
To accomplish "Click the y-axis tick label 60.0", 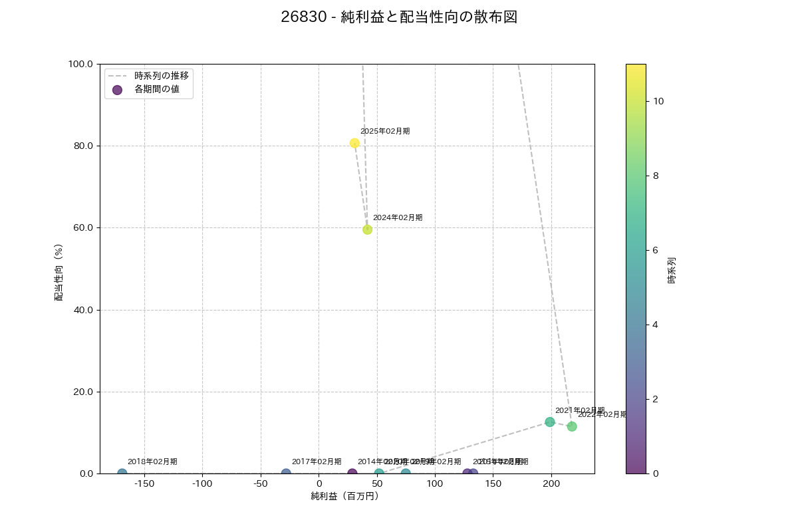I will coord(84,227).
